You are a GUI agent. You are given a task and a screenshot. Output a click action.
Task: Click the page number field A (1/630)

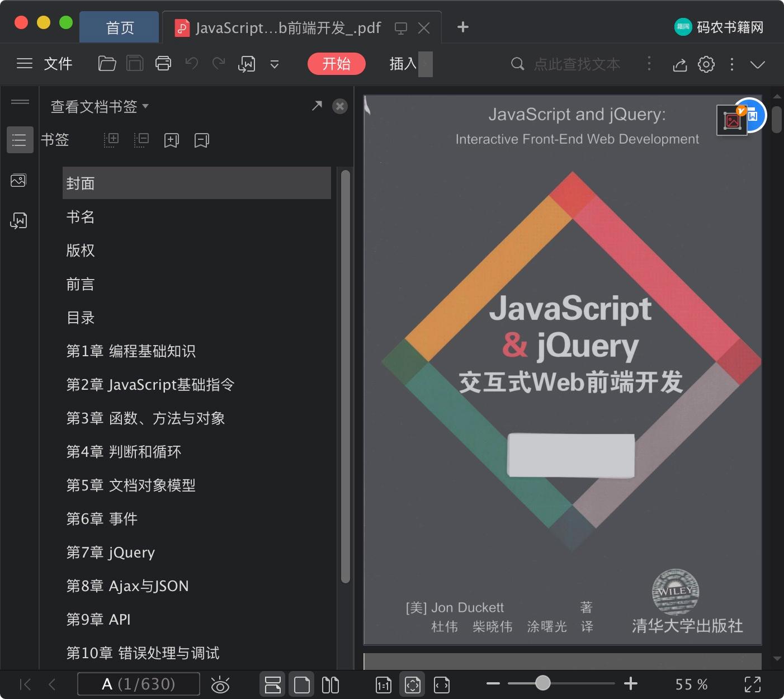[x=139, y=684]
